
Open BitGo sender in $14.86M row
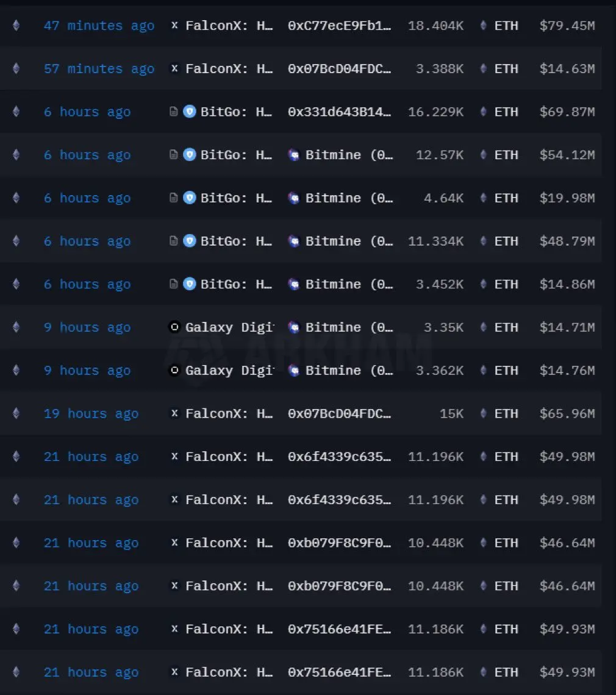click(x=228, y=284)
